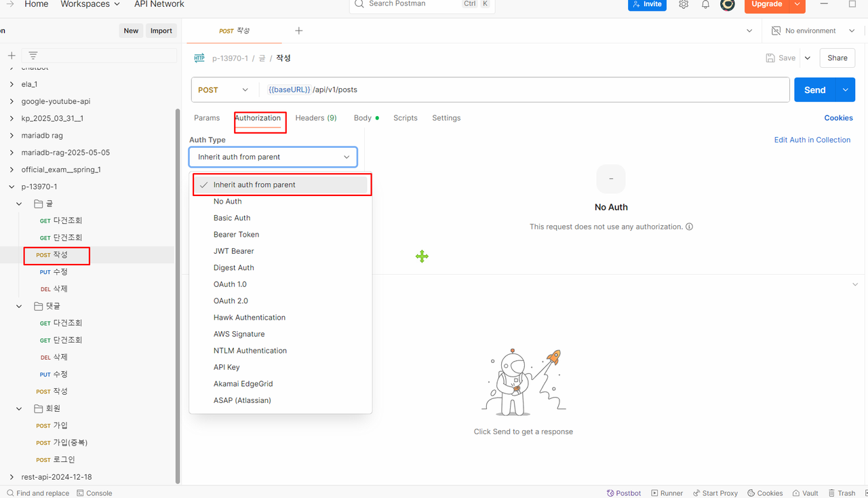Create a new collection with the plus icon
The width and height of the screenshot is (868, 498).
(11, 56)
